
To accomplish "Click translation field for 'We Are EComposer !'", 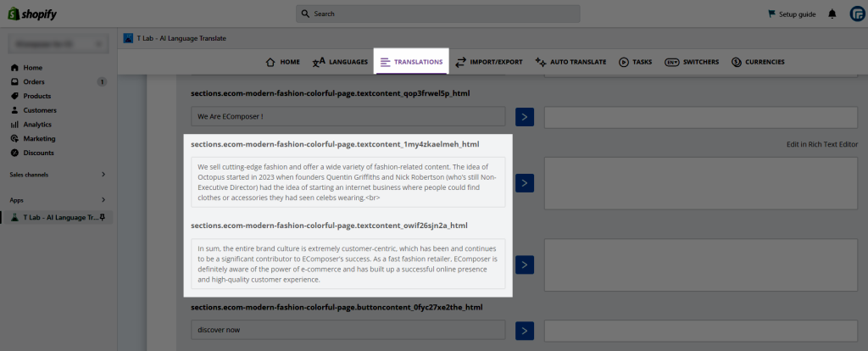I will (701, 117).
